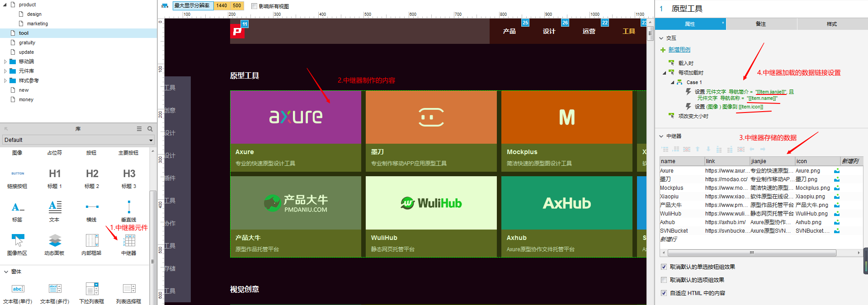Image resolution: width=868 pixels, height=305 pixels.
Task: Switch to the 样式 tab
Action: tap(832, 24)
